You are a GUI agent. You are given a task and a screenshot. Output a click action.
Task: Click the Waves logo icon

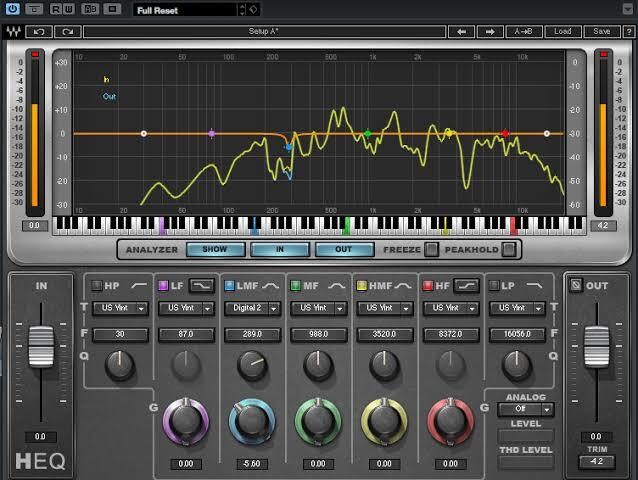tap(13, 32)
